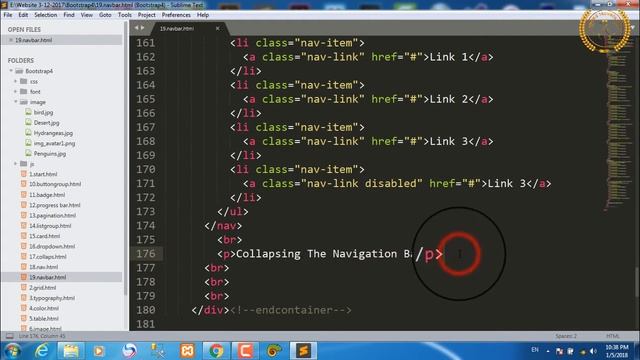Screen dimensions: 640x360
Task: Open Windows Start menu
Action: pyautogui.click(x=12, y=351)
